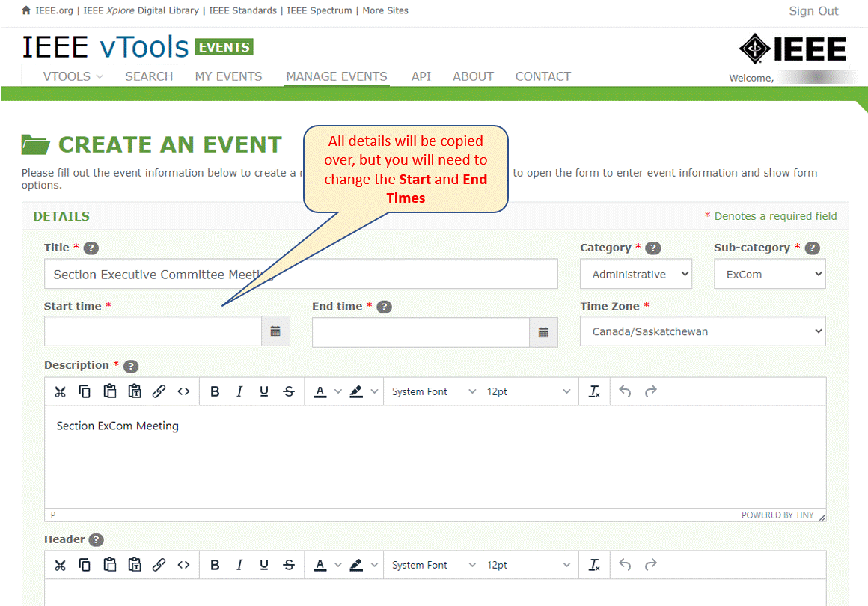
Task: Toggle Bold in the Header toolbar
Action: click(x=215, y=565)
